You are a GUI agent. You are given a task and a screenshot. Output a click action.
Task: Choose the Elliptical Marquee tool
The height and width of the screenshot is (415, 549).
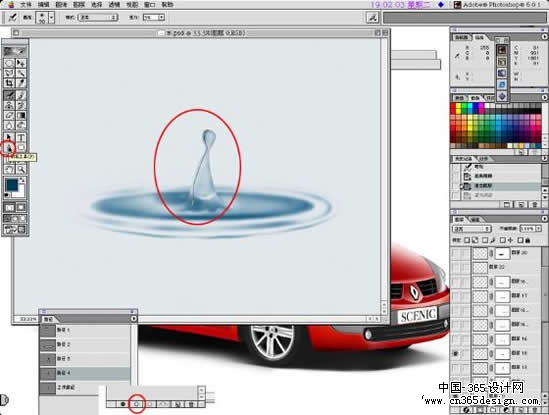point(9,63)
